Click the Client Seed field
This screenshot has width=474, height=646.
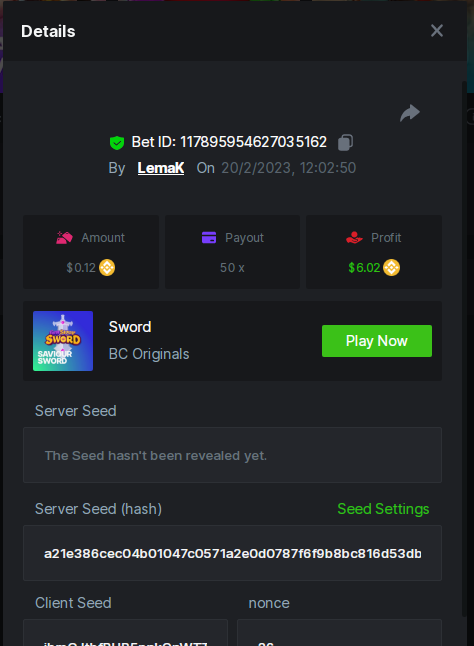point(125,632)
